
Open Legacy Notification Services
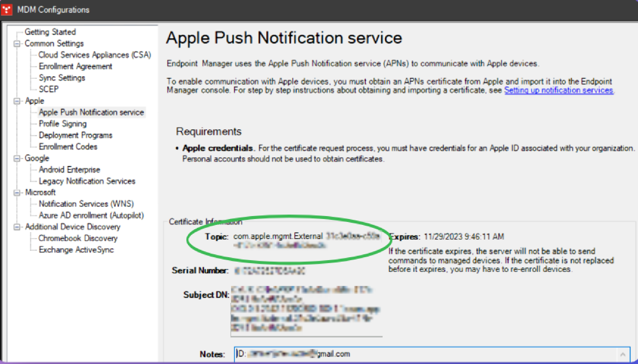pos(87,181)
